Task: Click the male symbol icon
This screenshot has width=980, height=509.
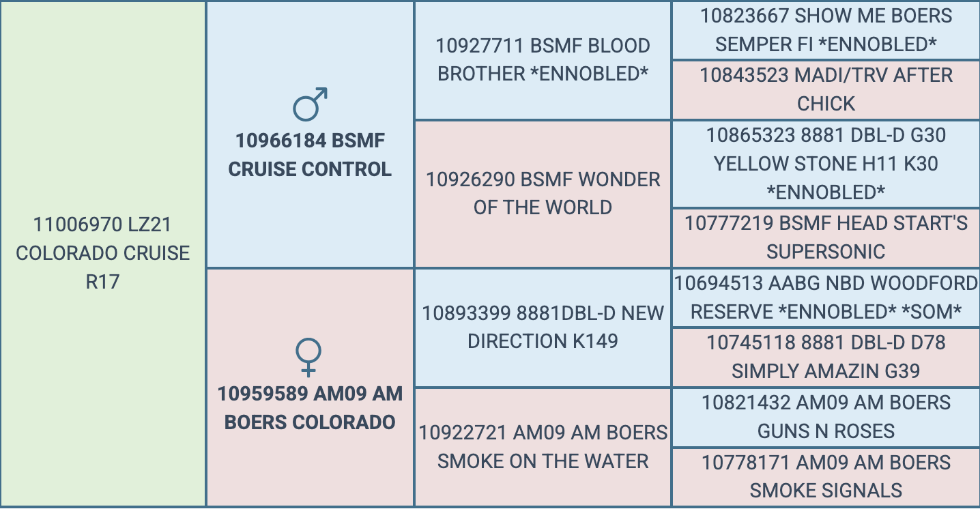Action: 310,104
